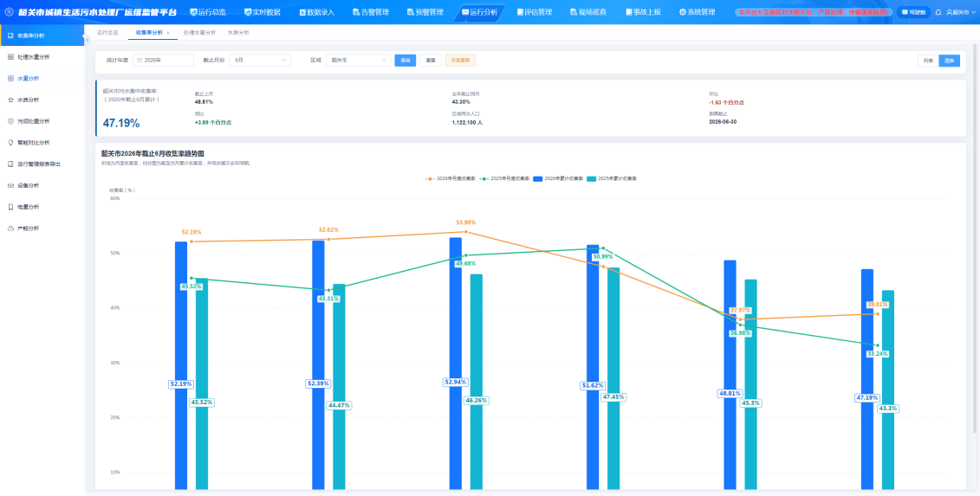Click the user avatar icon at top right
The height and width of the screenshot is (496, 980).
point(949,12)
